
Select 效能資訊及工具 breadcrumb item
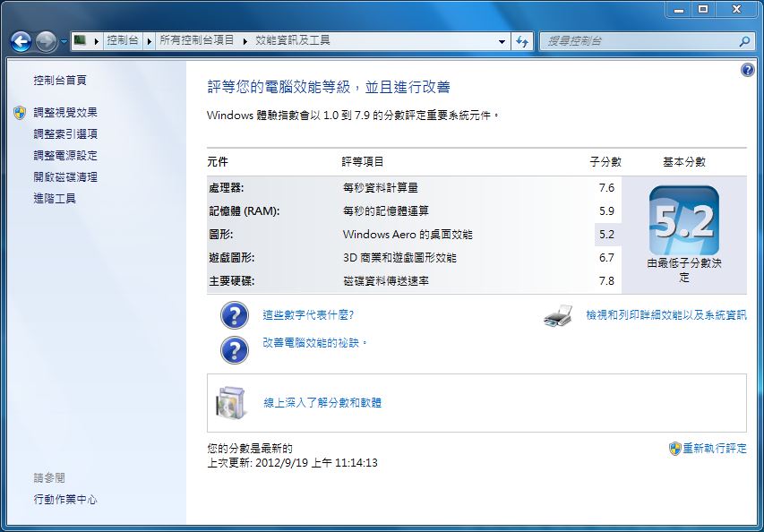[x=293, y=40]
